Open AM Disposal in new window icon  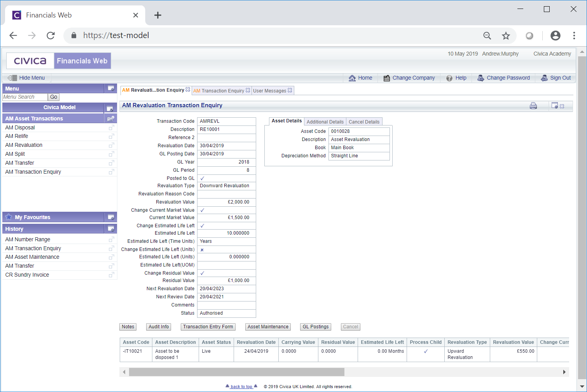(x=111, y=128)
